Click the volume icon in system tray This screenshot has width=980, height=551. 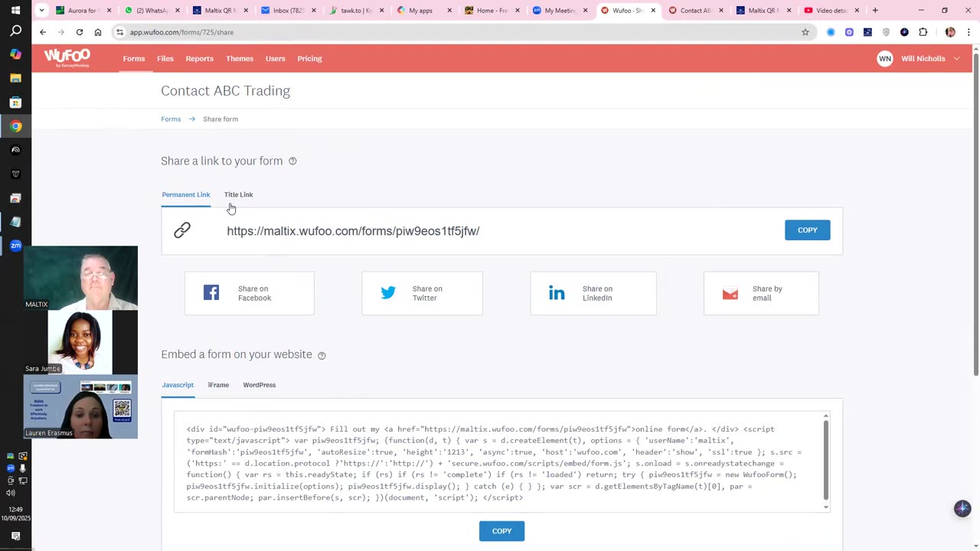point(10,493)
